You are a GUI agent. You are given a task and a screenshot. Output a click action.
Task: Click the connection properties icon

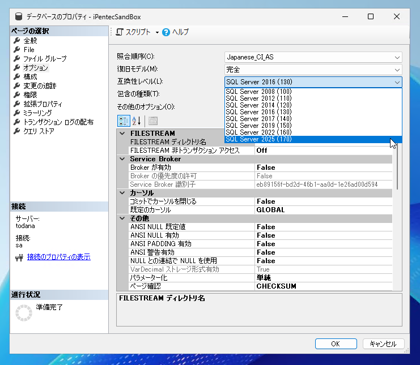point(19,258)
